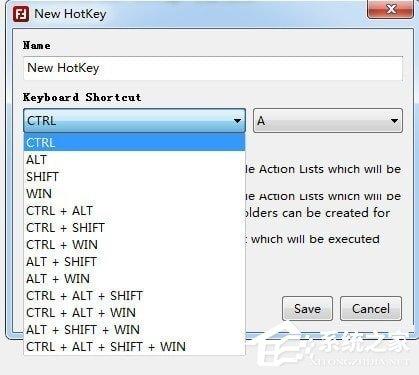Choose ALT + SHIFT combination
This screenshot has width=419, height=375.
point(134,262)
